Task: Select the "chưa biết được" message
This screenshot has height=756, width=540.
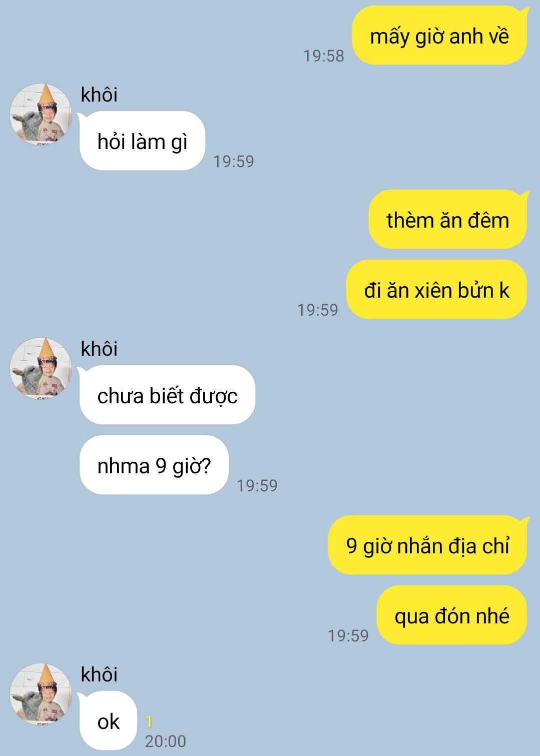Action: [167, 395]
